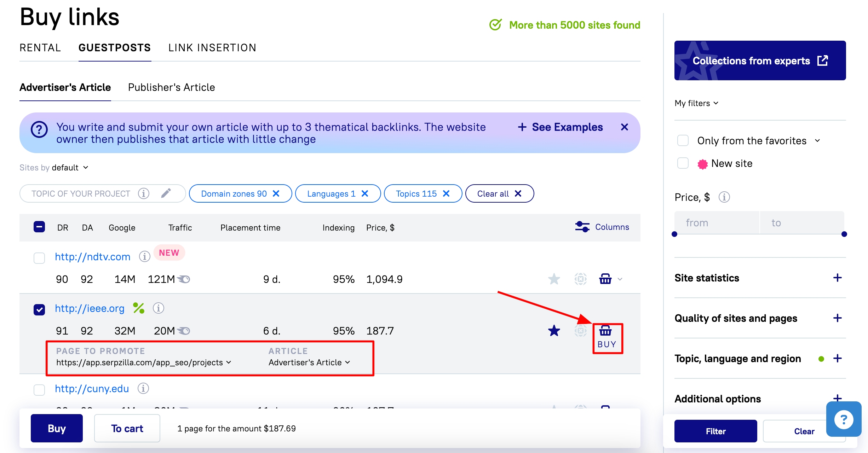Screen dimensions: 868x453
Task: Switch to the LINK INSERTION tab
Action: point(212,48)
